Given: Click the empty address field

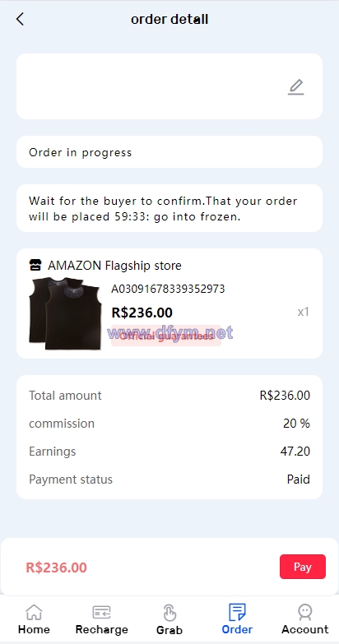Looking at the screenshot, I should (x=169, y=86).
